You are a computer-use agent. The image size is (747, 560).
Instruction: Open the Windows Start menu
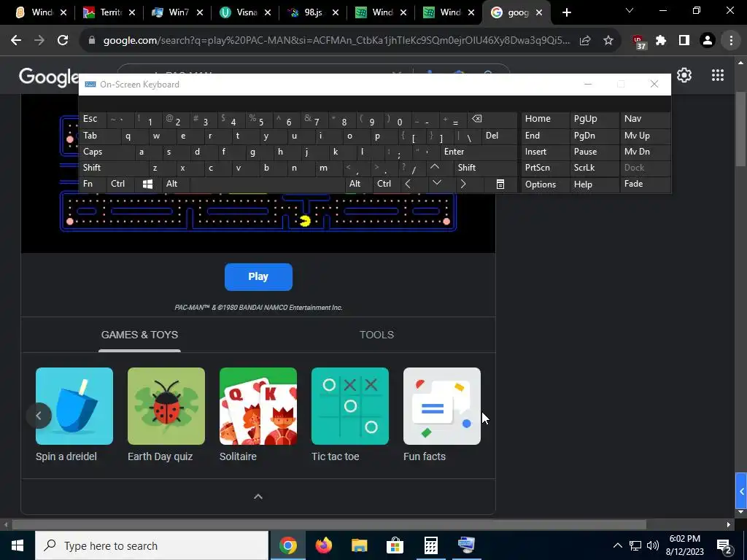point(18,545)
